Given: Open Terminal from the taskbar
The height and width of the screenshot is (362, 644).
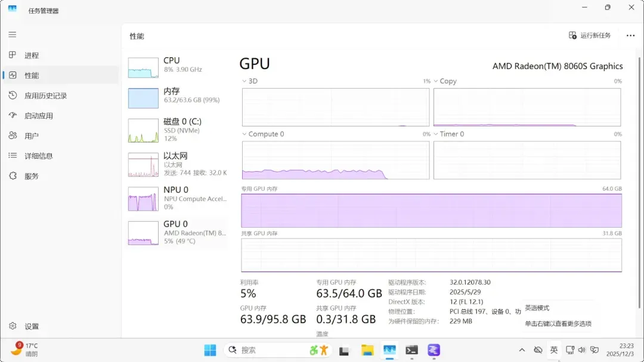Looking at the screenshot, I should [x=411, y=350].
